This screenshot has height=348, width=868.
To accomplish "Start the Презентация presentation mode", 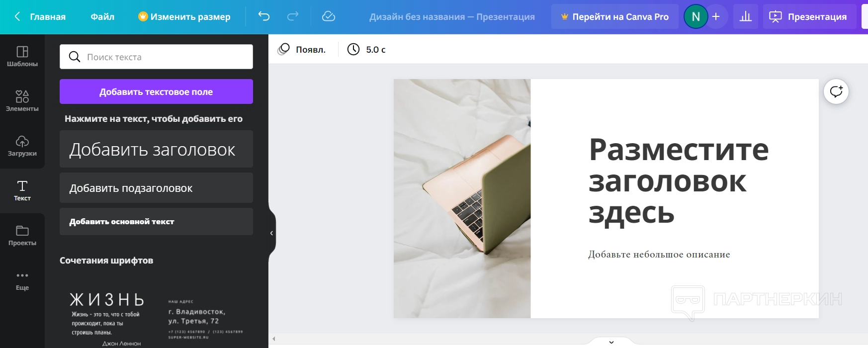I will click(x=808, y=16).
